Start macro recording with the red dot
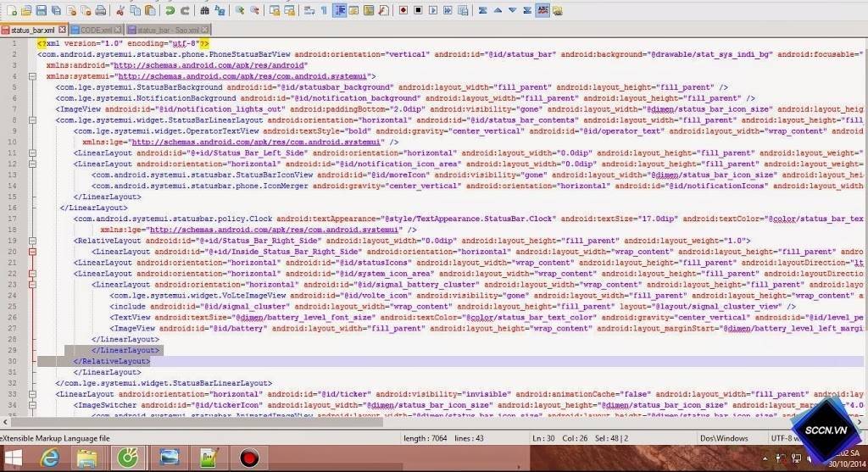This screenshot has width=868, height=472. click(x=403, y=10)
